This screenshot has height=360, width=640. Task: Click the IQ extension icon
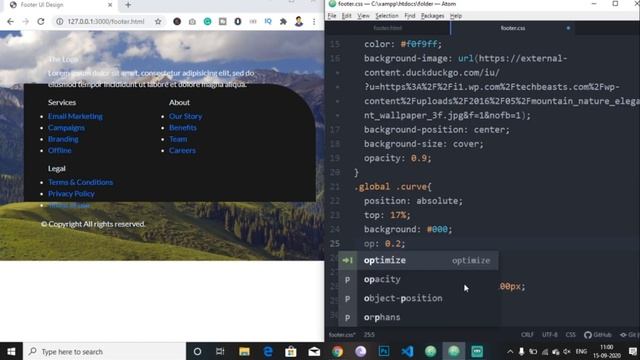pyautogui.click(x=268, y=22)
